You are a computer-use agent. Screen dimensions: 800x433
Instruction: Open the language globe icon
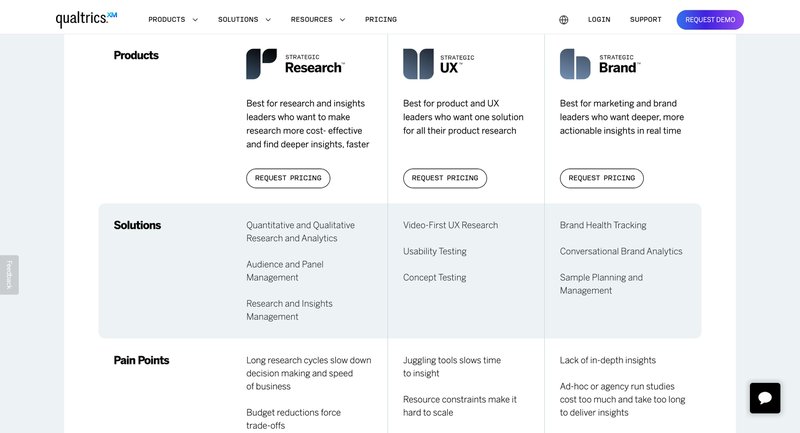pos(563,20)
